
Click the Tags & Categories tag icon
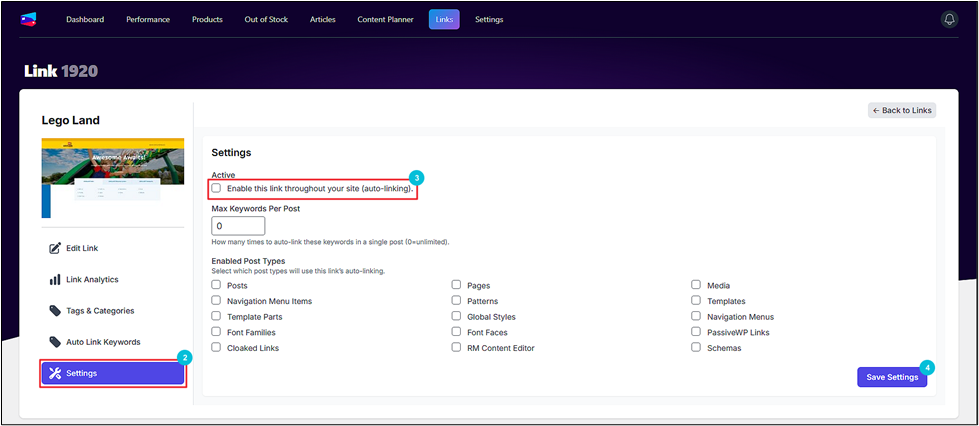pyautogui.click(x=55, y=311)
